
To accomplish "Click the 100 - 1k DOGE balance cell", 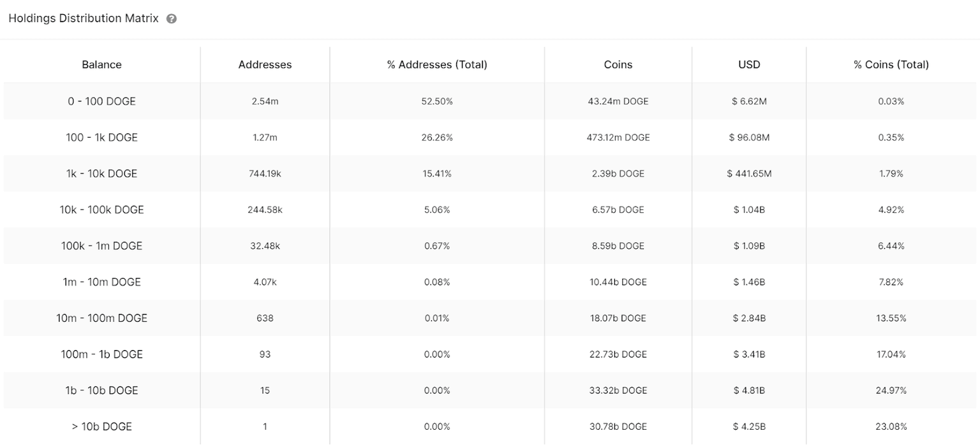I will click(x=101, y=138).
